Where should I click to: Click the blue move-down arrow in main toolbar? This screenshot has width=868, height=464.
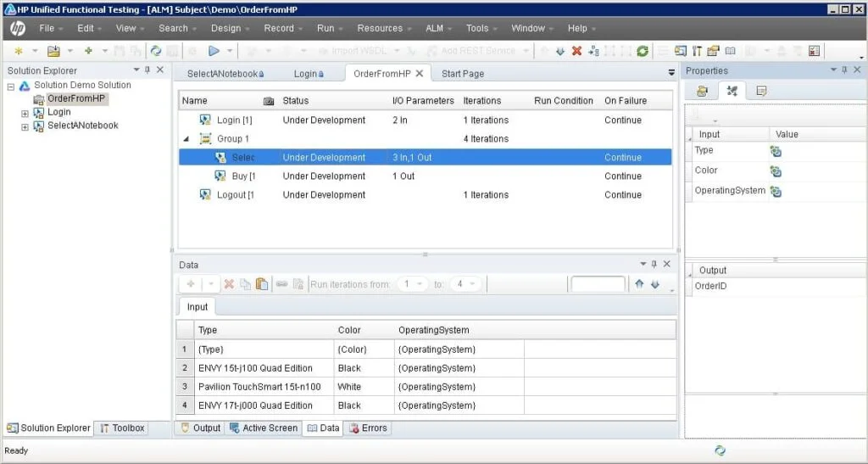point(560,51)
